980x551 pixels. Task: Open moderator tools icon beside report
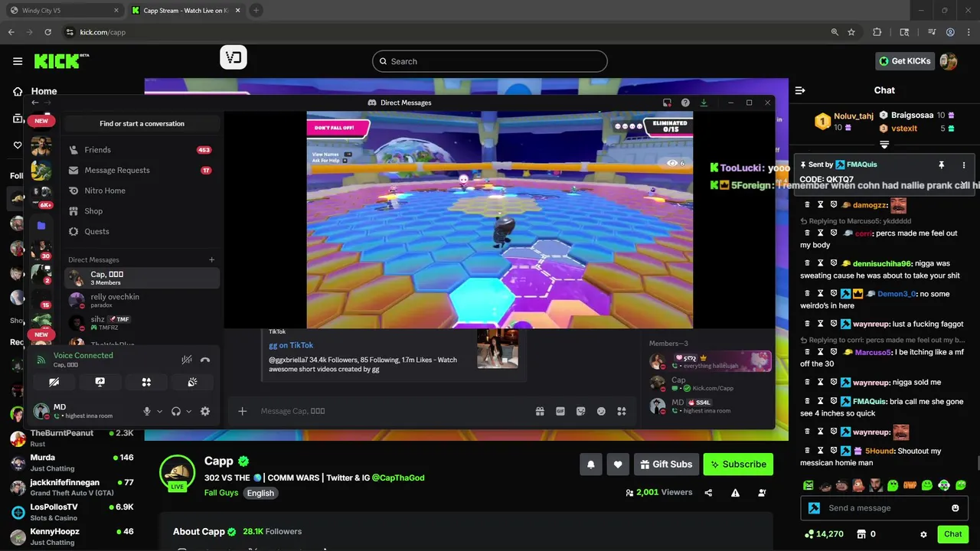coord(762,493)
